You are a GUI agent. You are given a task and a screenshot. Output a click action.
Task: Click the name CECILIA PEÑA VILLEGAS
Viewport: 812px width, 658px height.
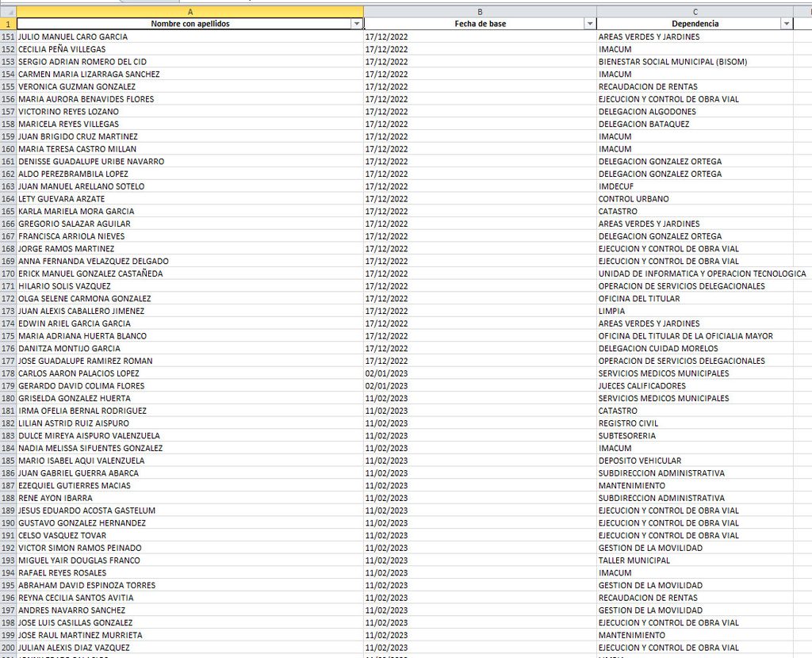pyautogui.click(x=62, y=49)
